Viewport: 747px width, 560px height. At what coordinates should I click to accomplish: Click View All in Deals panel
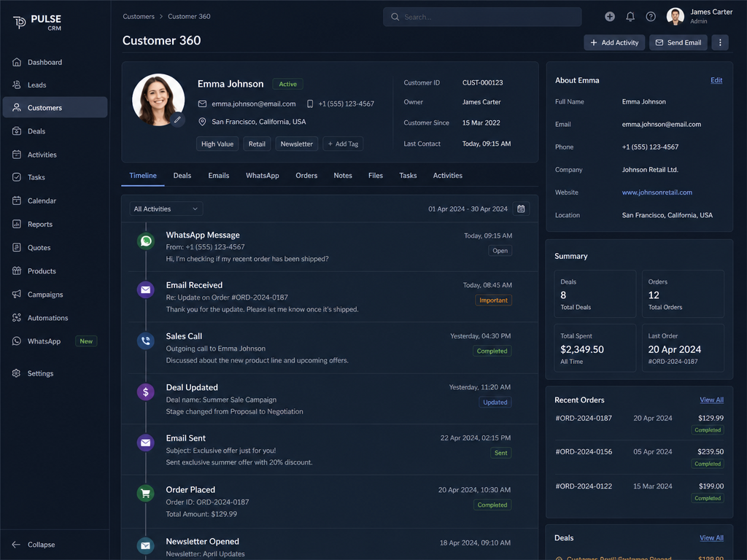[711, 537]
